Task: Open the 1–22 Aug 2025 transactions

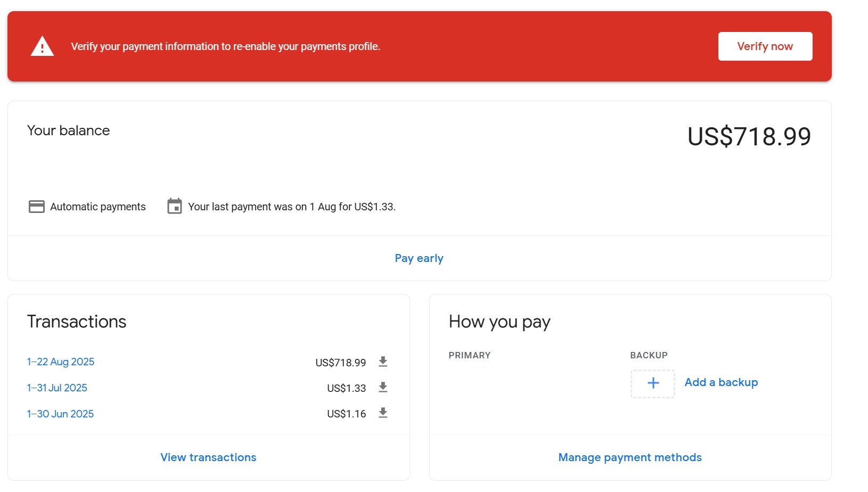Action: (x=60, y=362)
